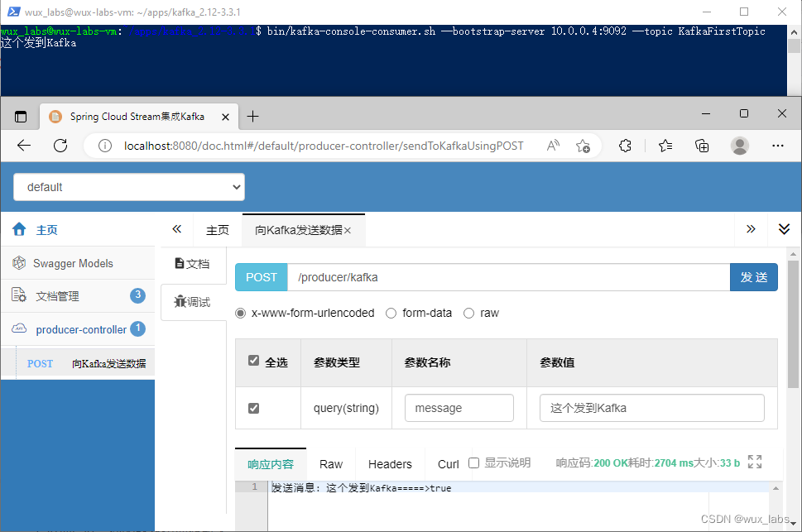Click terminal output line 这个发到Kafka
The width and height of the screenshot is (802, 532).
point(38,43)
